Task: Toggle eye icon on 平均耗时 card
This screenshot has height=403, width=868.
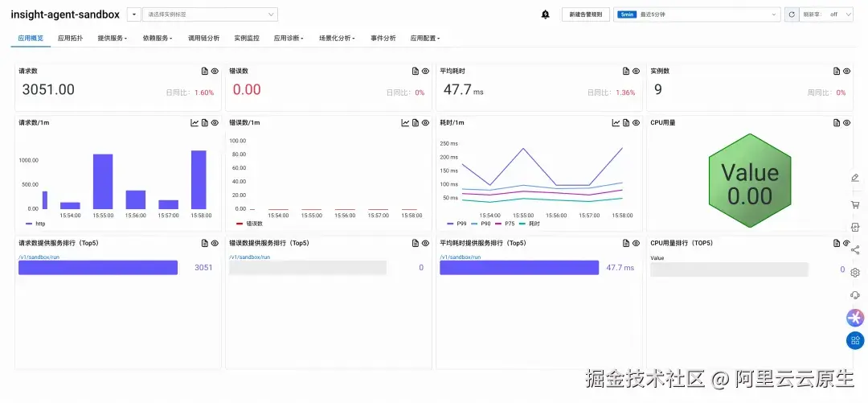Action: (x=636, y=71)
